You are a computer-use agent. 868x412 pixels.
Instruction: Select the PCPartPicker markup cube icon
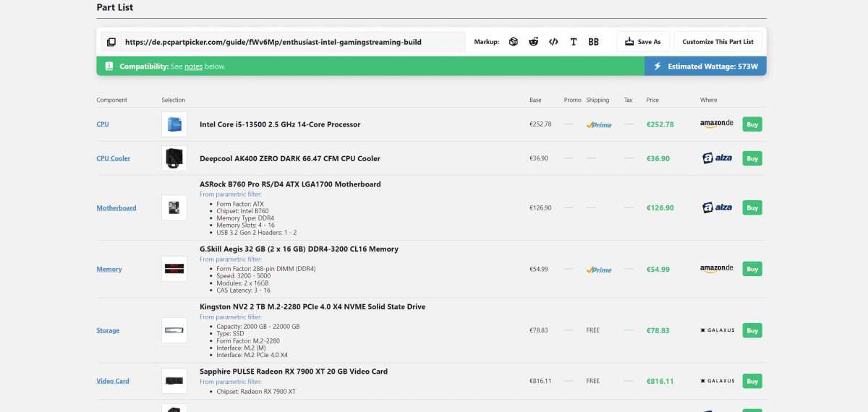click(513, 42)
